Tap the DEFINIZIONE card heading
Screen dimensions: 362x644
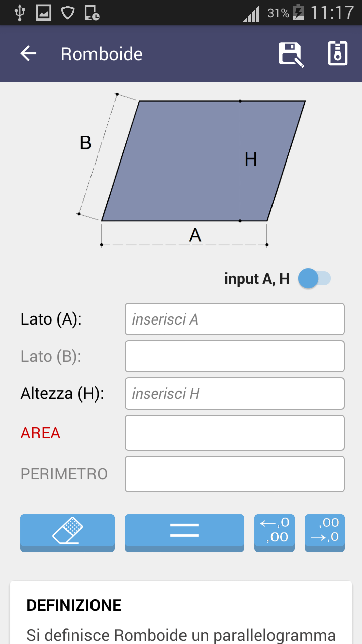coord(74,605)
